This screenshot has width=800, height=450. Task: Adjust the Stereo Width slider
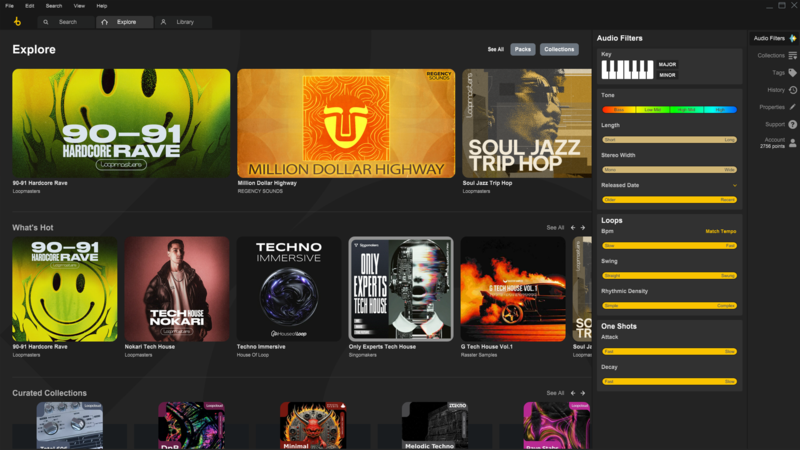[x=669, y=170]
